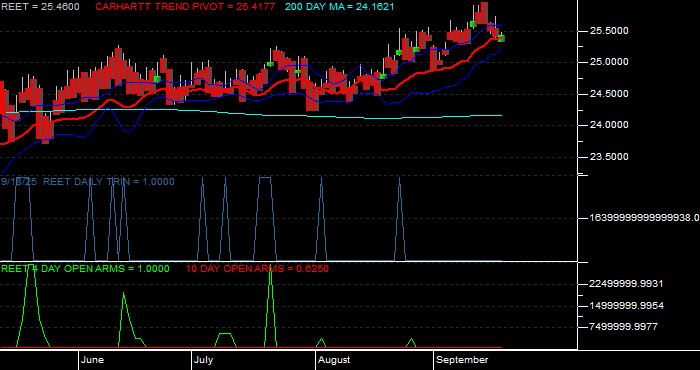Click the 10 DAY OPEN ARMS = 0.6250 label

pos(257,269)
